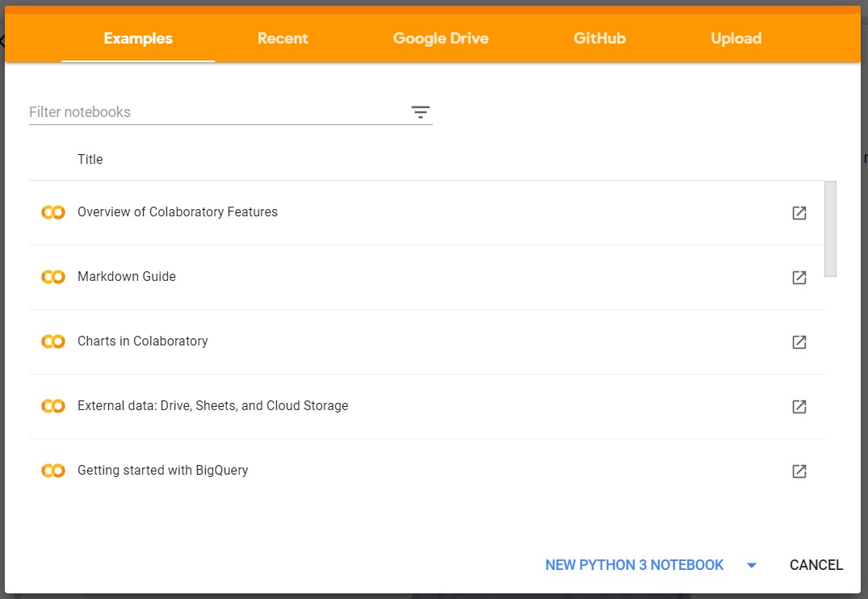Click Colab logo next to Getting started with BigQuery
868x599 pixels.
coord(53,471)
